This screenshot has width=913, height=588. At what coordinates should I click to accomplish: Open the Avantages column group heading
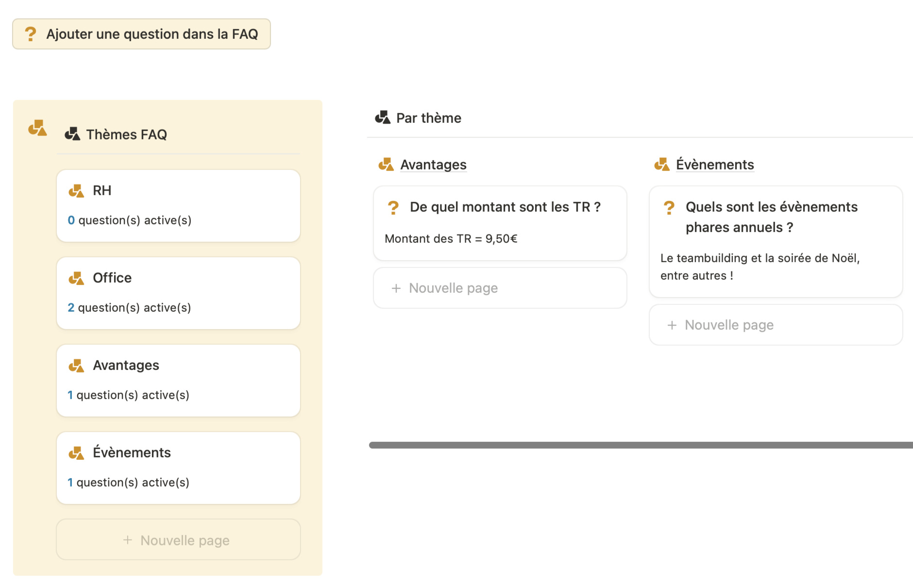tap(433, 165)
